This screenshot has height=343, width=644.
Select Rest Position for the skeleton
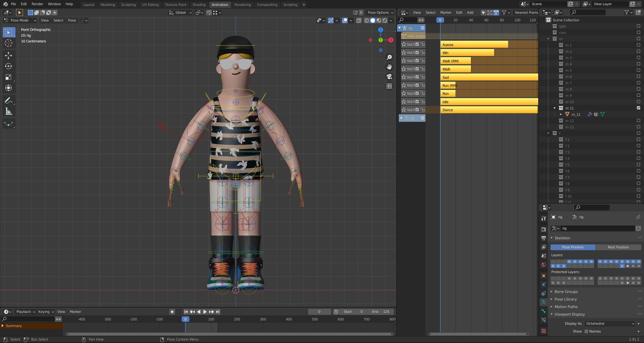pyautogui.click(x=618, y=247)
